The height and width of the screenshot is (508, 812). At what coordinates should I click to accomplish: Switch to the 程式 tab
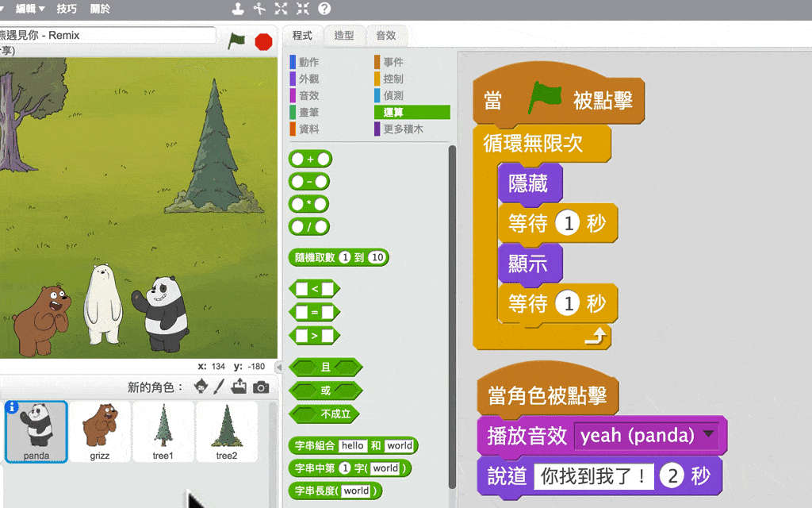coord(302,36)
